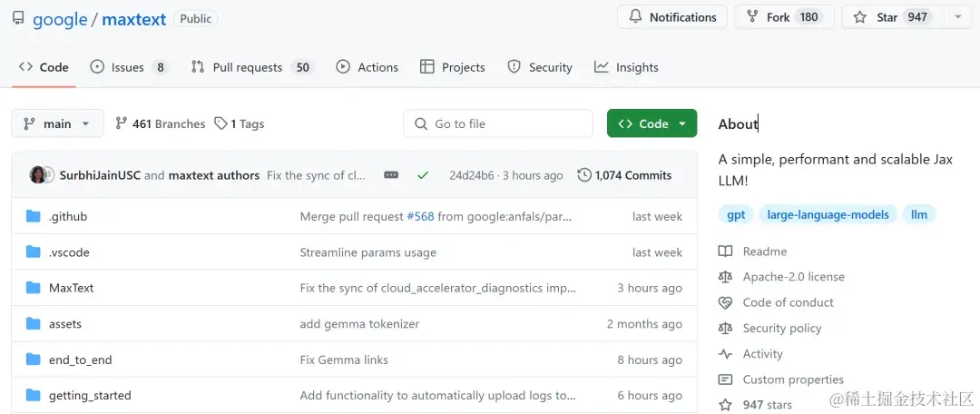Viewport: 980px width, 414px height.
Task: Show commit check status green checkmark
Action: coord(423,176)
